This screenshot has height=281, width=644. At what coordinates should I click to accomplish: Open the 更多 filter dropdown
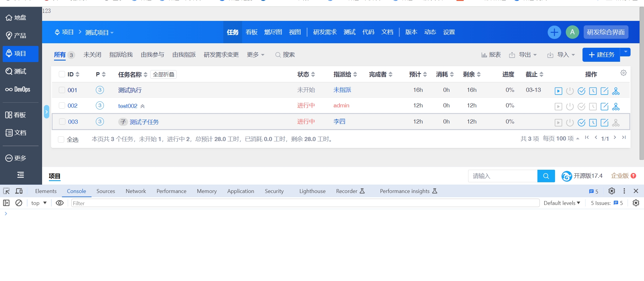[255, 55]
